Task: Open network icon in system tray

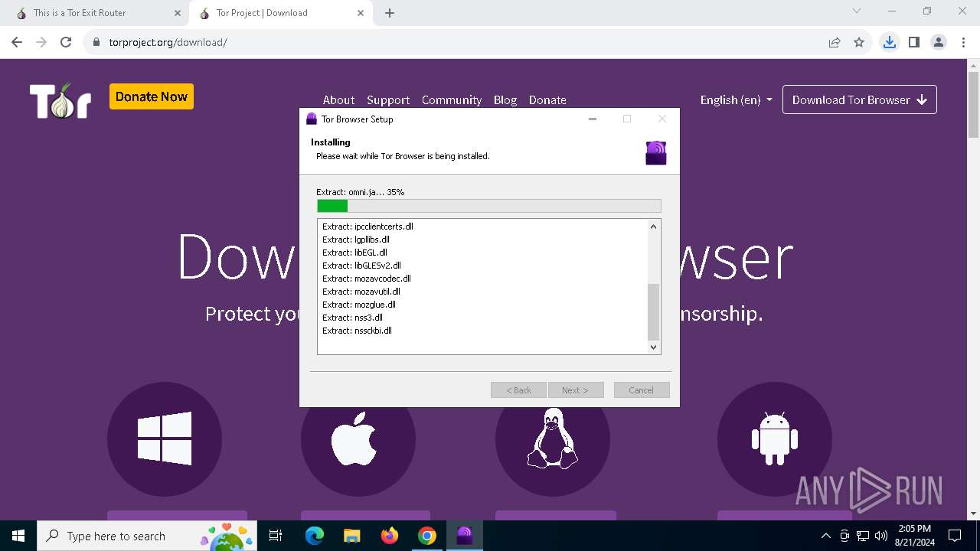Action: (x=863, y=536)
